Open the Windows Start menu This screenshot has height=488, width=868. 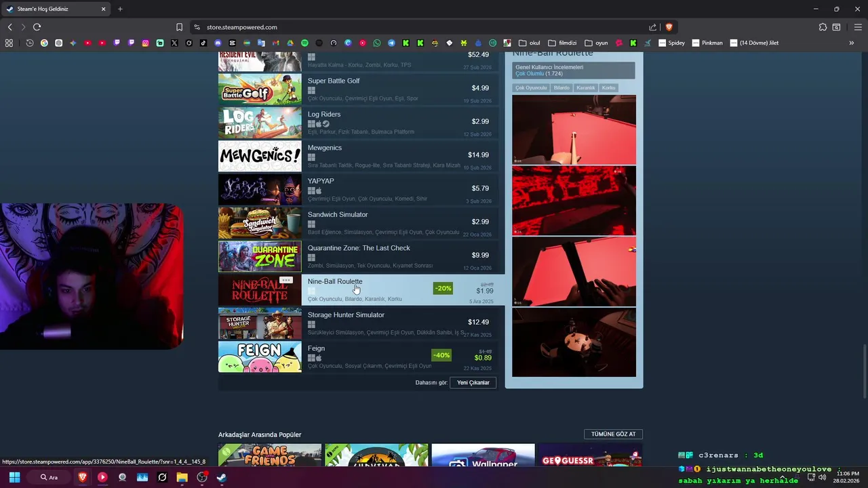14,477
